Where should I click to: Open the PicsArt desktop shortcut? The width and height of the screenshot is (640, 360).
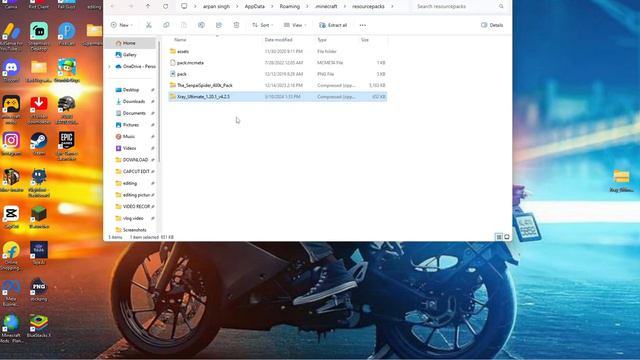point(67,34)
